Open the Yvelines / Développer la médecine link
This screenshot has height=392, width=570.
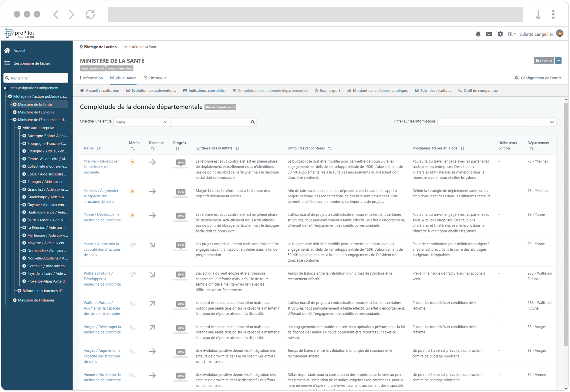coord(101,166)
